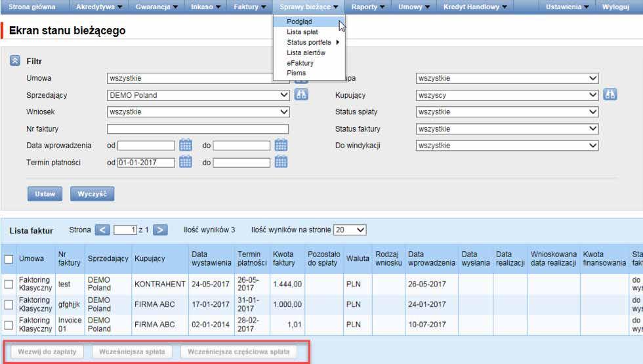
Task: Check the row for invoice test
Action: click(9, 284)
